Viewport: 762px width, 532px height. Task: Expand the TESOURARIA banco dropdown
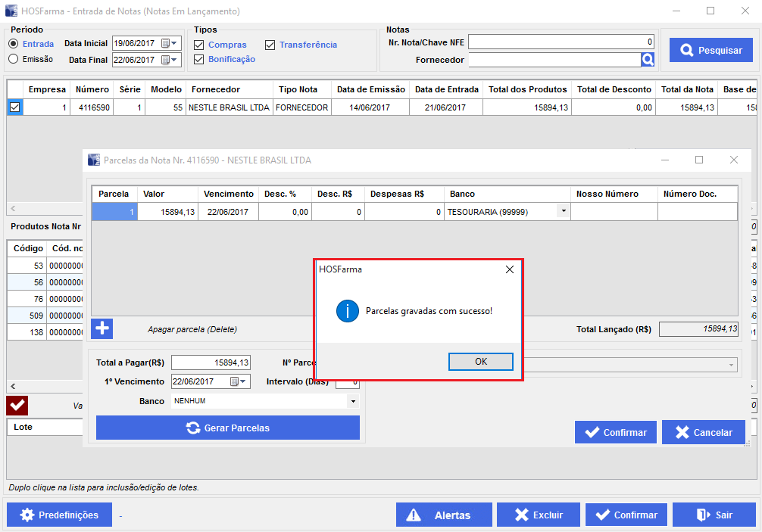tap(563, 212)
